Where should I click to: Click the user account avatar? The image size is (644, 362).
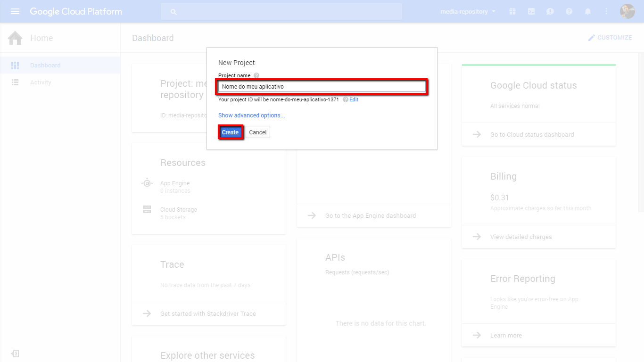point(627,11)
